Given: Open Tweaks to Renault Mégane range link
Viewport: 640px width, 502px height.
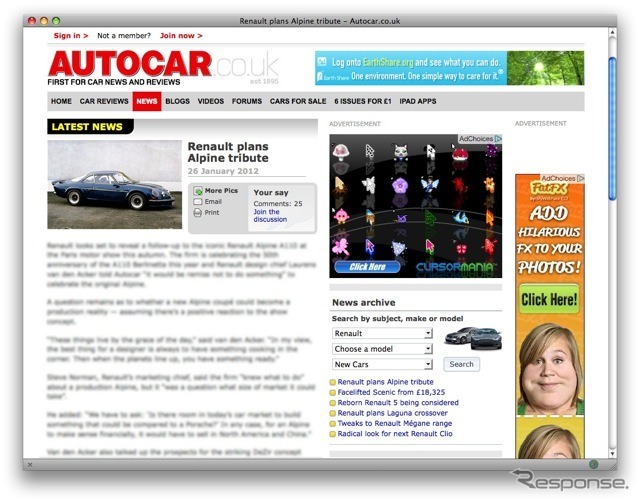Looking at the screenshot, I should (395, 423).
